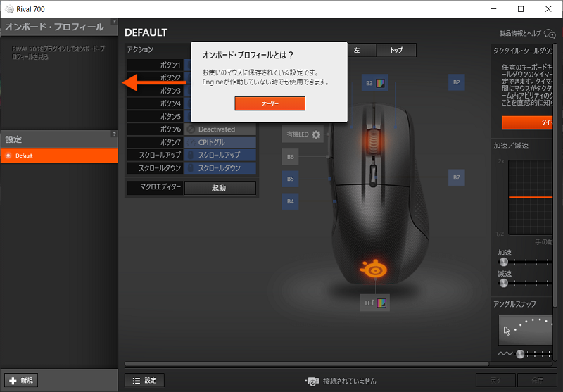
Task: Click the DEFAULT configuration title
Action: click(146, 32)
